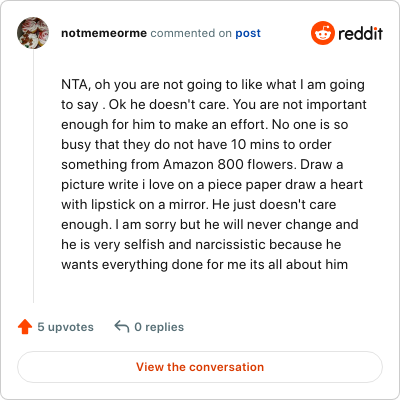Click the "View the conversation" button
This screenshot has height=400, width=400.
200,367
